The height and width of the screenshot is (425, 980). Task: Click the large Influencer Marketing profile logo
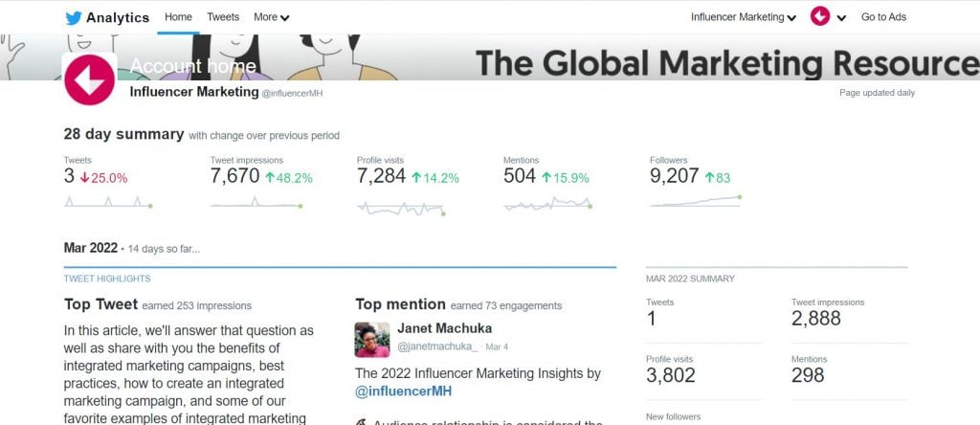89,79
